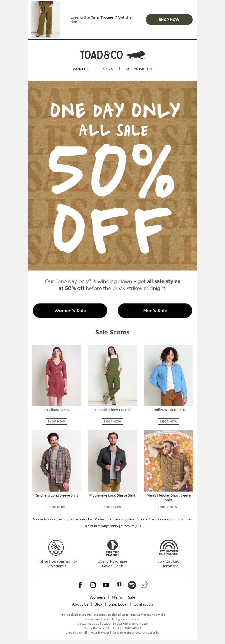Open the Instagram social icon
The height and width of the screenshot is (644, 225).
[x=93, y=585]
